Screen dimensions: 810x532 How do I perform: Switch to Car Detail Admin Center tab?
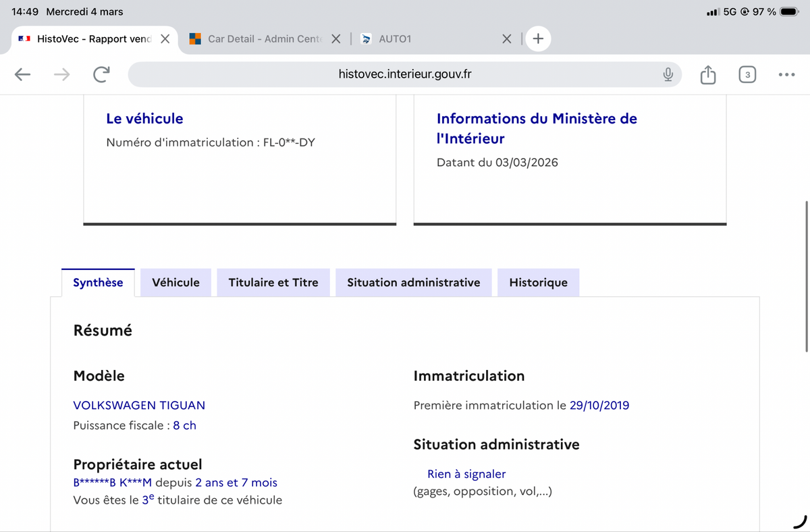click(x=256, y=38)
